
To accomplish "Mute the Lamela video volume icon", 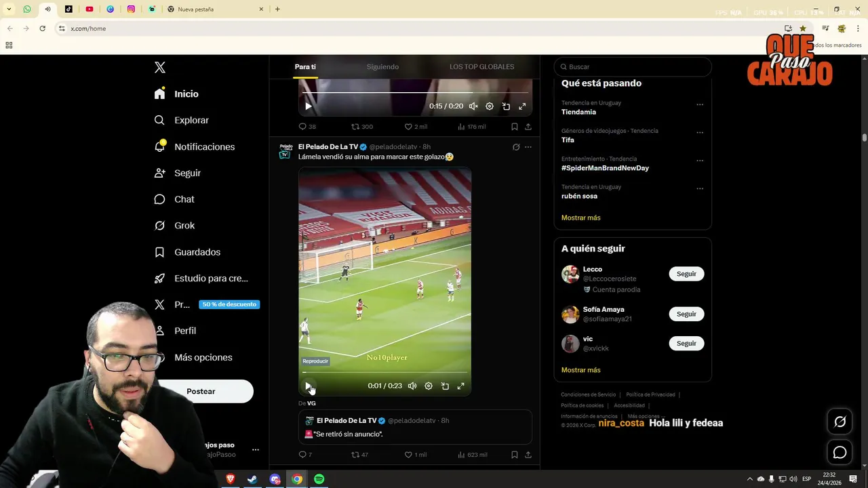I will (x=412, y=386).
